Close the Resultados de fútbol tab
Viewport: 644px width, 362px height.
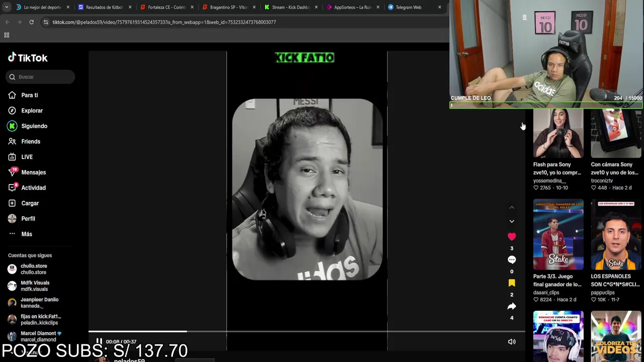tap(130, 7)
